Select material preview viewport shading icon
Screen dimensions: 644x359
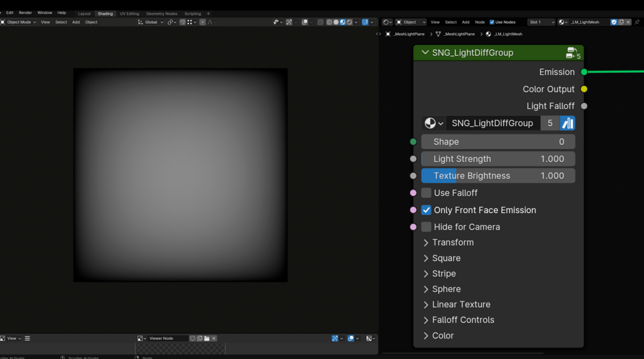[x=343, y=22]
